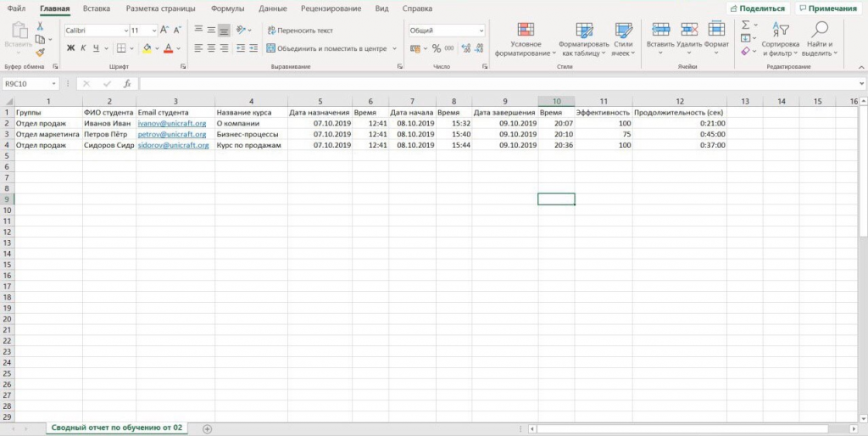Screen dimensions: 868x436
Task: Increase font size with the large A icon
Action: coord(164,31)
